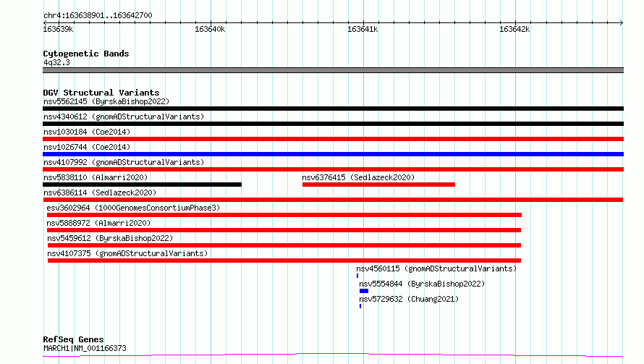The height and width of the screenshot is (364, 644).
Task: Click the 163642k ruler tick label
Action: (x=514, y=29)
